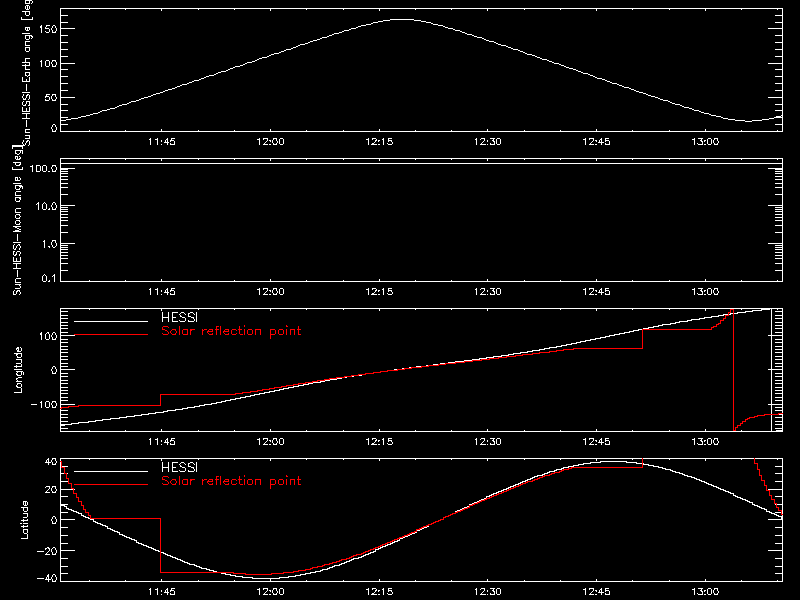Click the Longitude axis title
The image size is (800, 600).
point(18,370)
